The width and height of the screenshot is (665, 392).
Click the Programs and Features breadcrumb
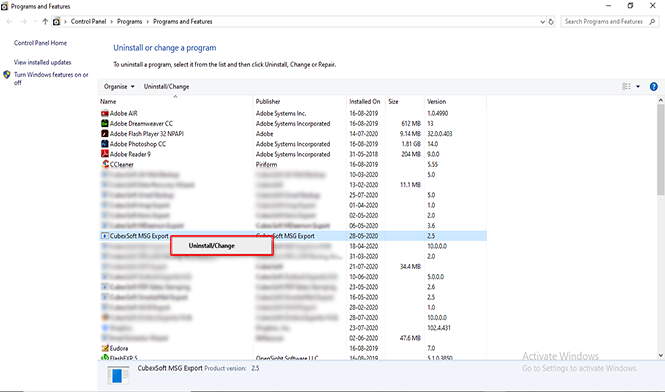(182, 22)
